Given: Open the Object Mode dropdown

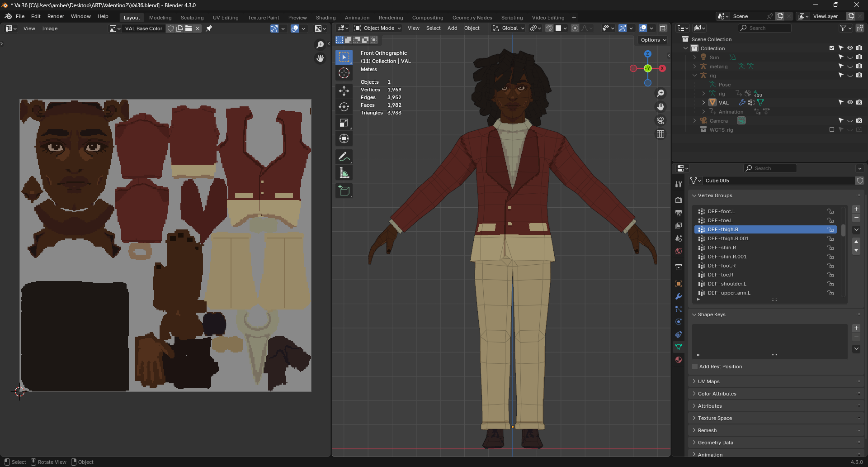Looking at the screenshot, I should [x=378, y=28].
